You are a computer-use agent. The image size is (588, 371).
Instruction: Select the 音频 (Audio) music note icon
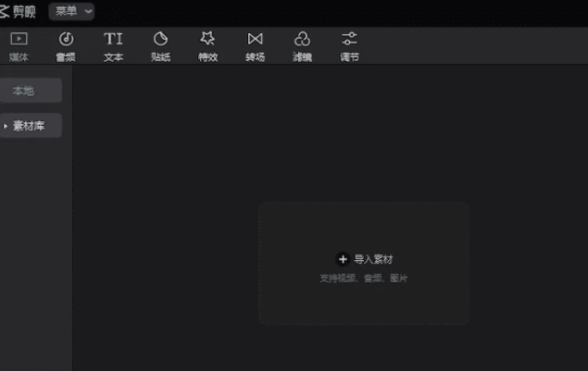pyautogui.click(x=66, y=39)
